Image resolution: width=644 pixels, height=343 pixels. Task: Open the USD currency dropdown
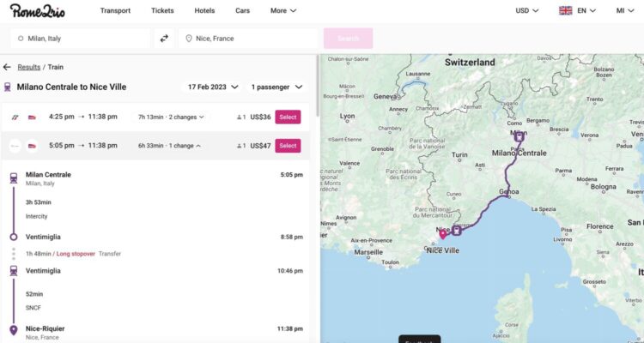point(527,10)
